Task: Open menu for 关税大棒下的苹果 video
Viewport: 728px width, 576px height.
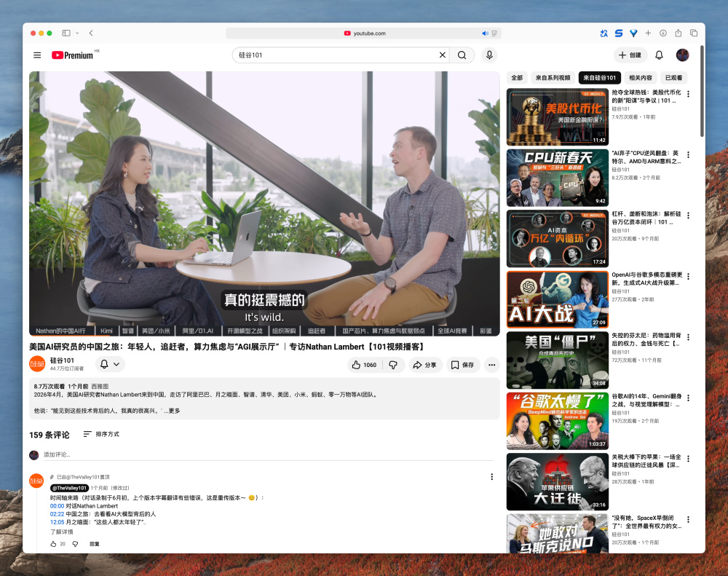Action: [x=688, y=459]
